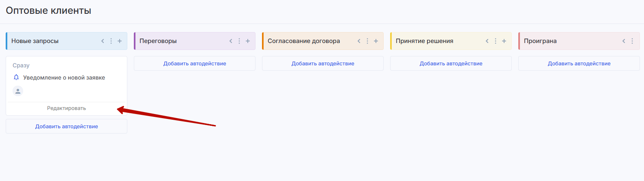This screenshot has height=181, width=644.
Task: Open three-dot menu of Переговоры column
Action: point(239,41)
